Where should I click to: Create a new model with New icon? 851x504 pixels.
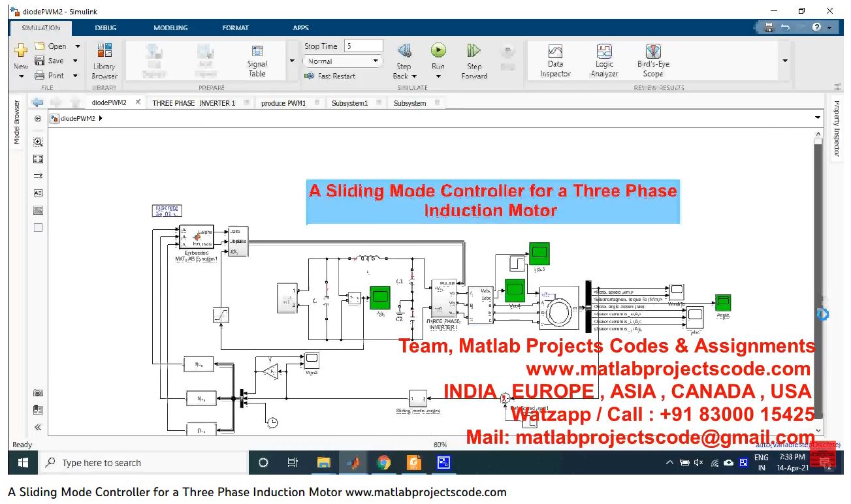coord(21,50)
